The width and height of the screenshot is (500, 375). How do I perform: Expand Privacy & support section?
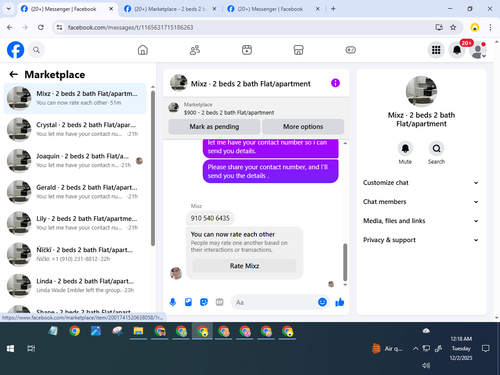pos(421,240)
